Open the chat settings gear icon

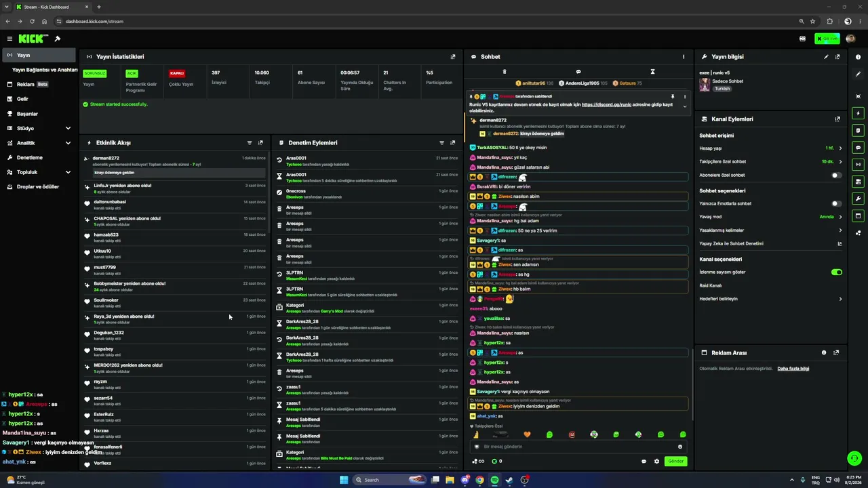tap(656, 462)
